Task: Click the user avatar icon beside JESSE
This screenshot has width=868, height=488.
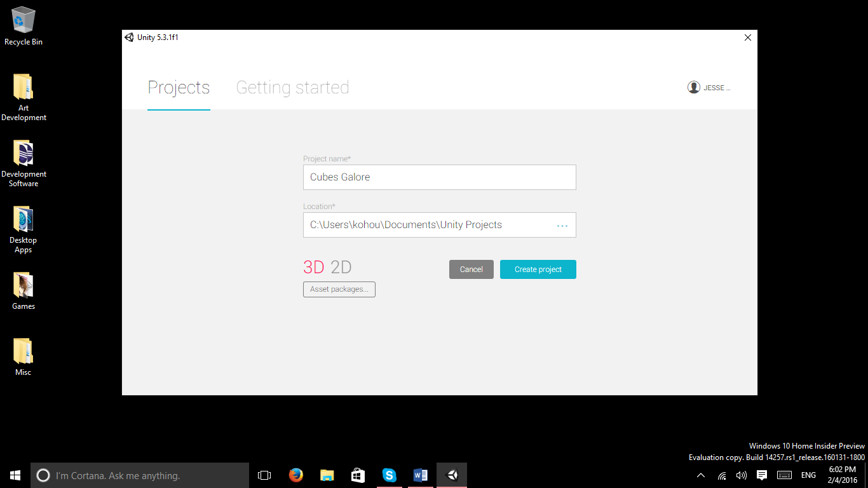Action: (694, 88)
